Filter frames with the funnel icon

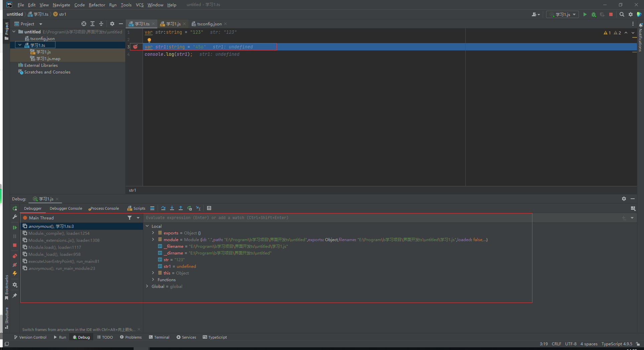(130, 218)
